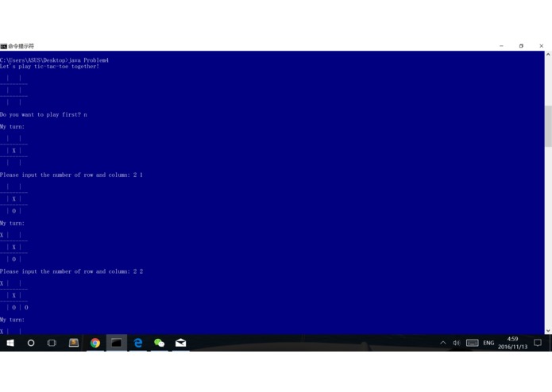
Task: Open the Windows Start menu
Action: 10,343
